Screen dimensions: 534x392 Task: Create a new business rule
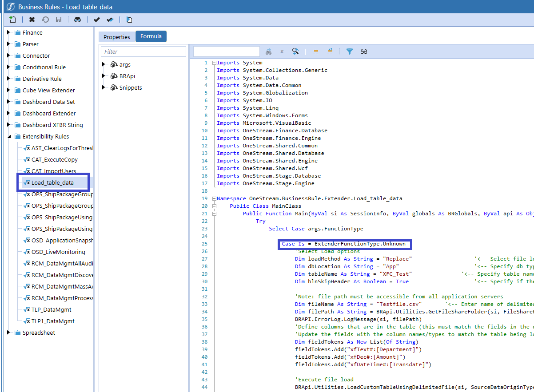point(12,20)
